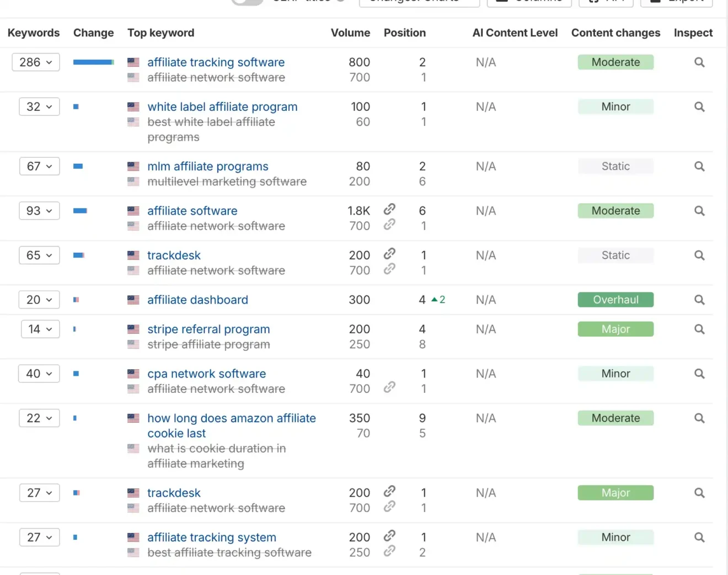Viewport: 728px width, 575px height.
Task: Click link icon beside 1.8K volume
Action: 389,209
